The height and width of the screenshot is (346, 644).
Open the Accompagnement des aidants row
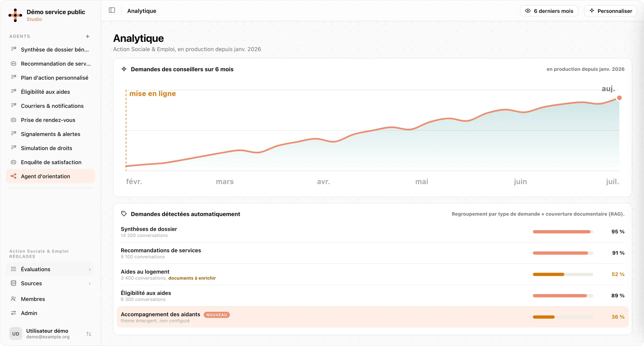coord(372,317)
